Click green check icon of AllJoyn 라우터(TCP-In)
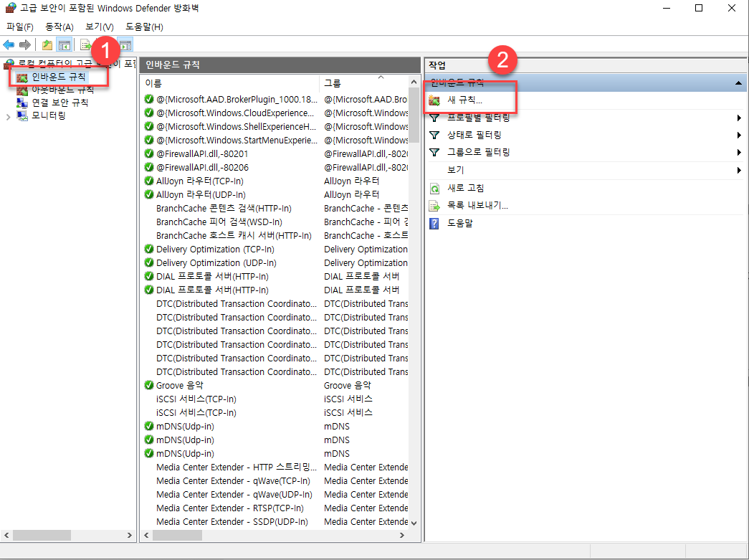The image size is (749, 560). (x=148, y=181)
